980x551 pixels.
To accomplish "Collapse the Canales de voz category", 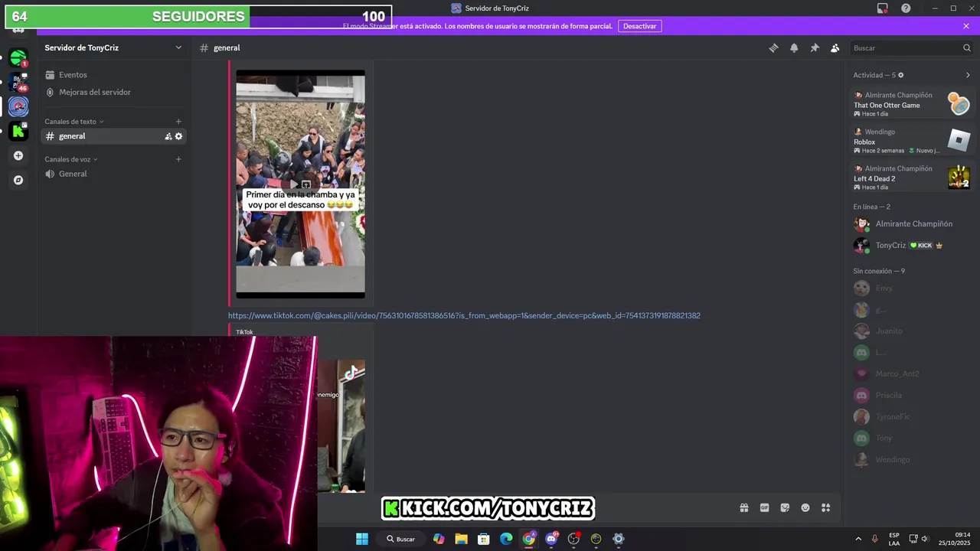I will pyautogui.click(x=70, y=159).
